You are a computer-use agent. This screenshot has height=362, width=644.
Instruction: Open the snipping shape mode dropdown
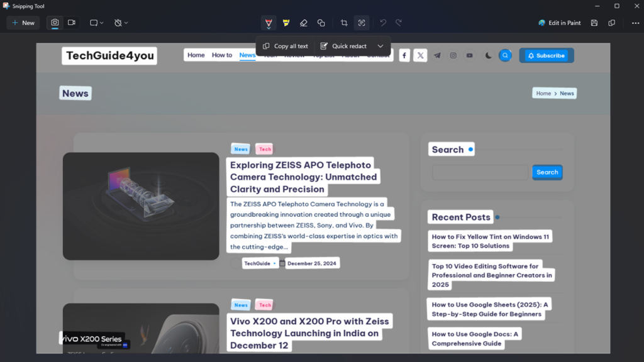pos(96,23)
